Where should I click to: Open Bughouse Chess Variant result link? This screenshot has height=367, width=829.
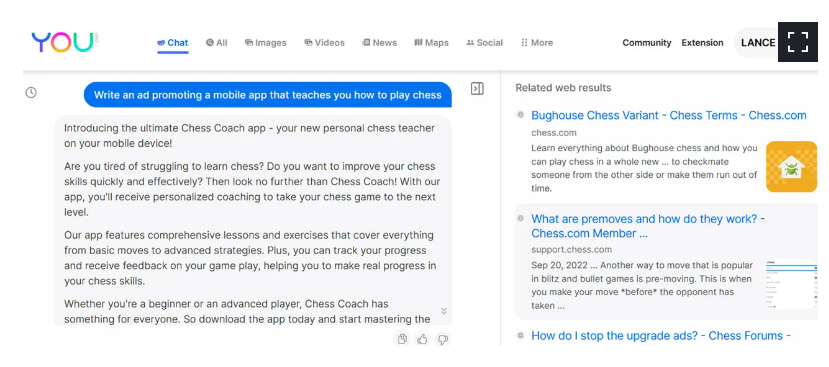coord(669,115)
